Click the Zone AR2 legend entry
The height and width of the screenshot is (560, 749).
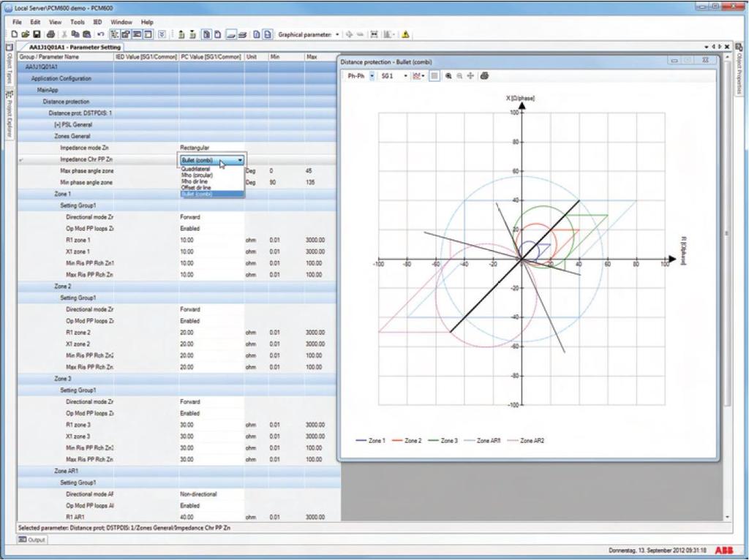[525, 441]
